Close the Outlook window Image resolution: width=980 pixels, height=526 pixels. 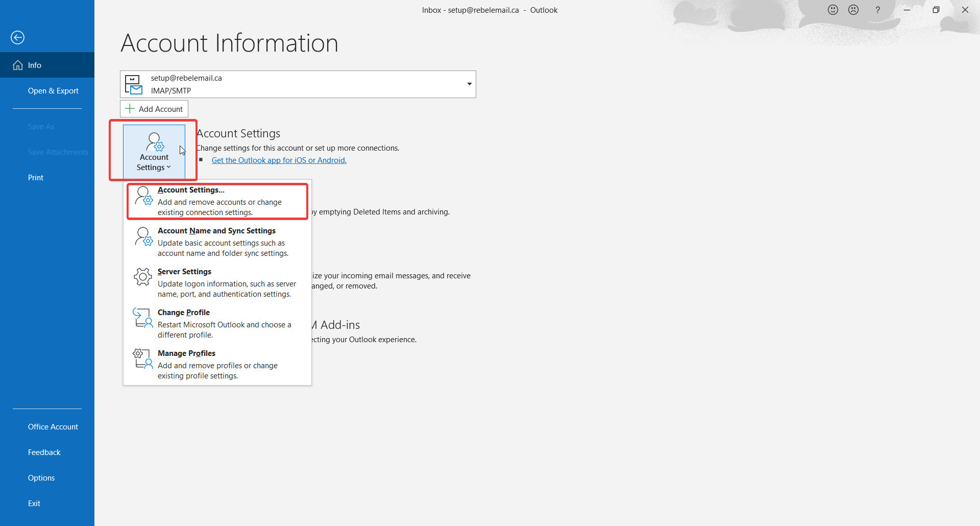pyautogui.click(x=965, y=10)
